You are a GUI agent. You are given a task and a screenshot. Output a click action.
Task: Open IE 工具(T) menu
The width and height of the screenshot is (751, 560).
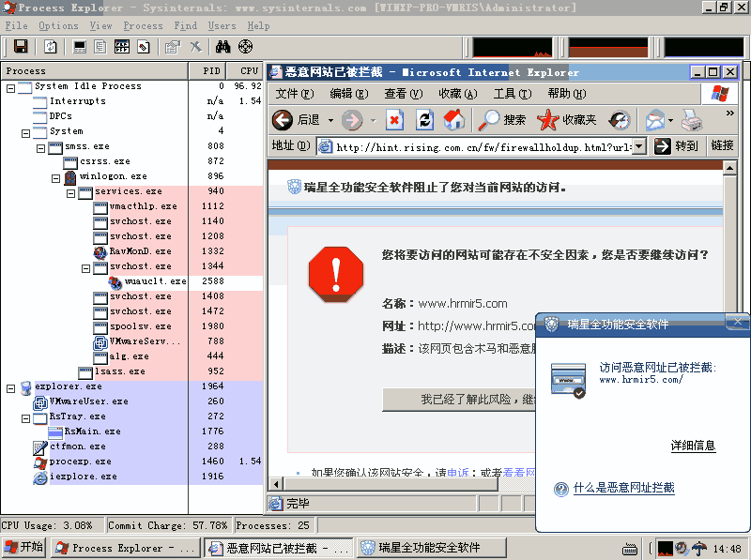(x=513, y=94)
